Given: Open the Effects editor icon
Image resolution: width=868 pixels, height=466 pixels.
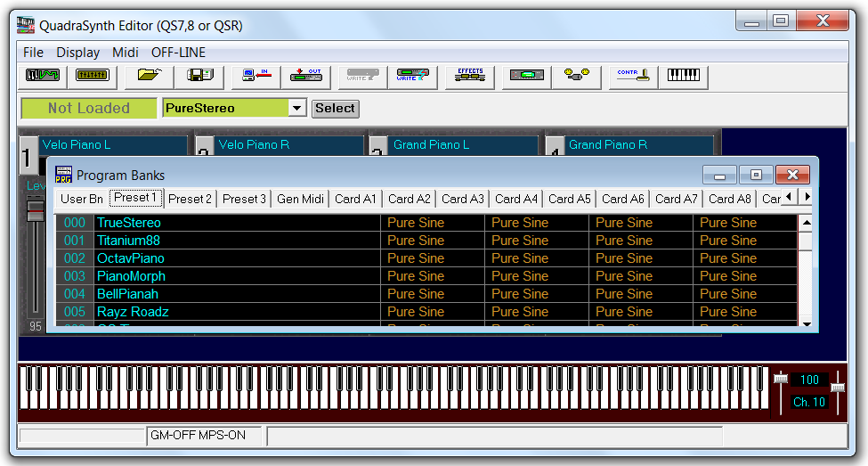Looking at the screenshot, I should point(469,77).
